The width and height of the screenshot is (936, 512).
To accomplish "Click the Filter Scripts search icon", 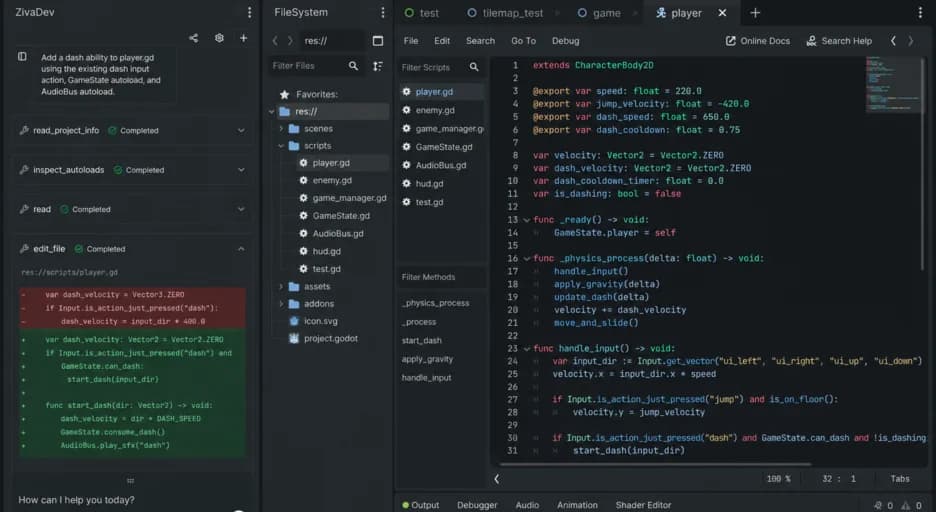I will pyautogui.click(x=474, y=67).
